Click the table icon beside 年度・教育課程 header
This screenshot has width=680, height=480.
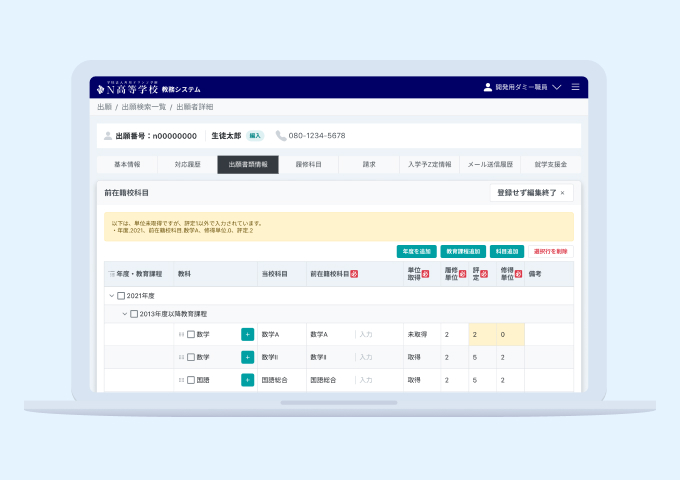(x=111, y=274)
